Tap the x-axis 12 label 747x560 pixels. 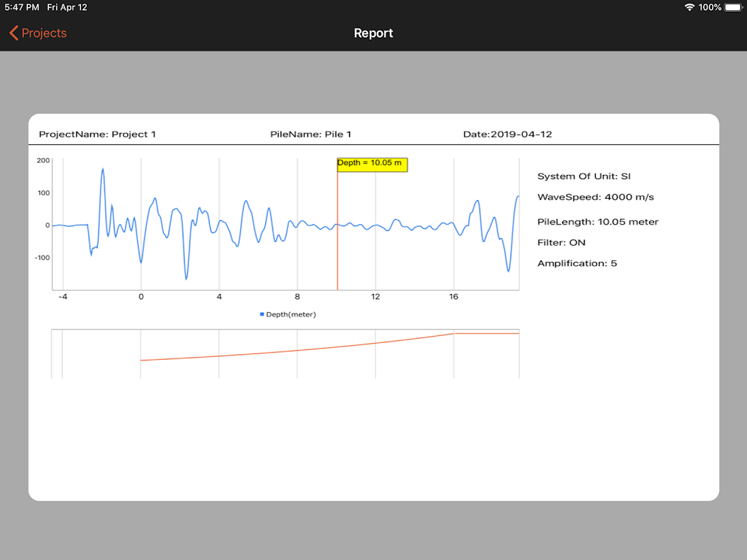pyautogui.click(x=375, y=297)
